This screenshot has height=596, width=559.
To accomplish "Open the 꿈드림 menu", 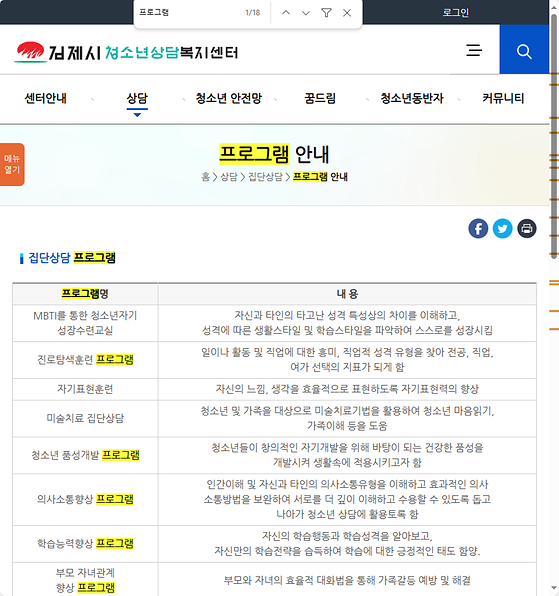I will [320, 98].
